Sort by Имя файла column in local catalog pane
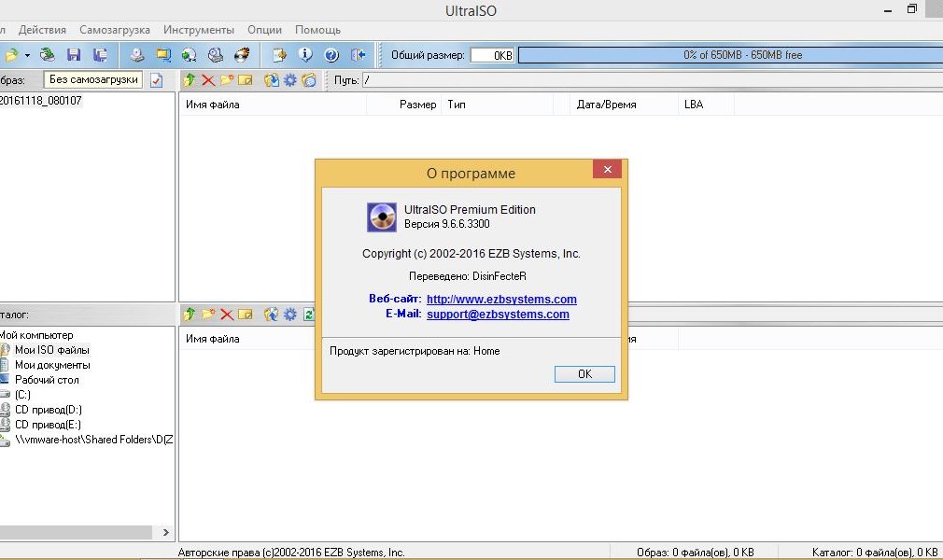The height and width of the screenshot is (560, 943). tap(247, 339)
